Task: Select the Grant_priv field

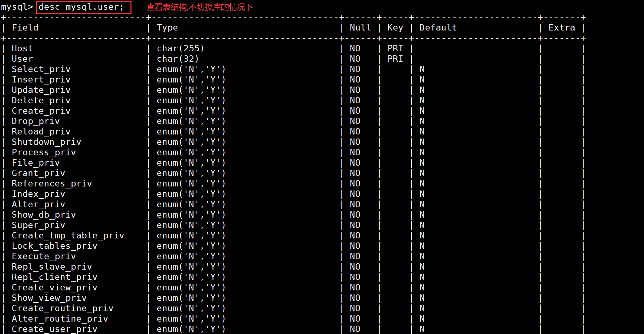Action: tap(39, 173)
